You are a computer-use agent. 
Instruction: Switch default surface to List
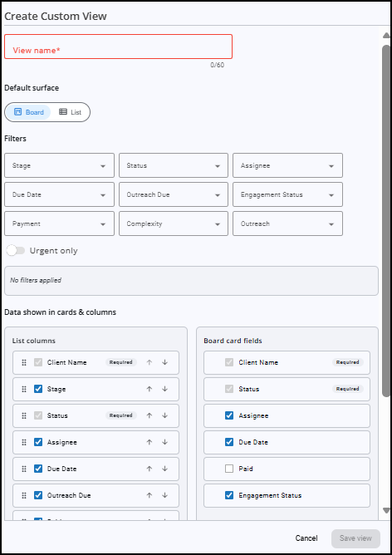70,112
